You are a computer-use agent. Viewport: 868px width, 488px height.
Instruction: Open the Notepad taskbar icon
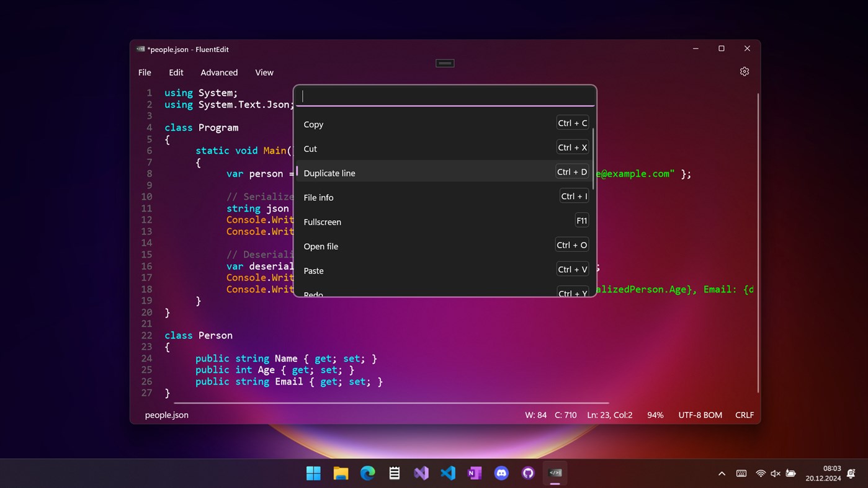click(x=395, y=473)
